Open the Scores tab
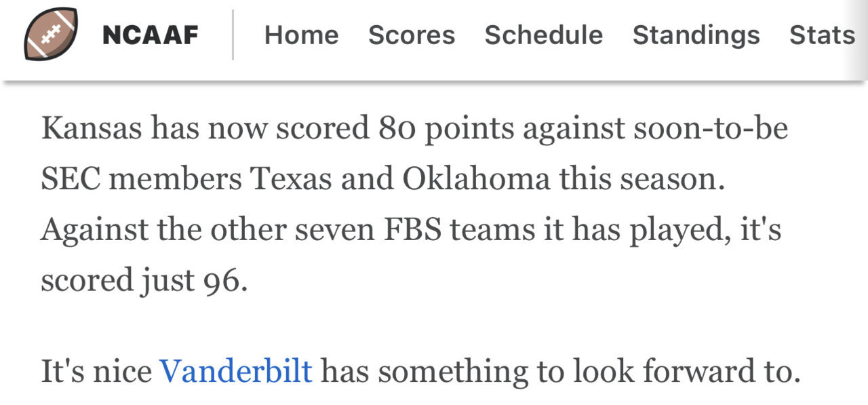The image size is (868, 405). pyautogui.click(x=412, y=35)
